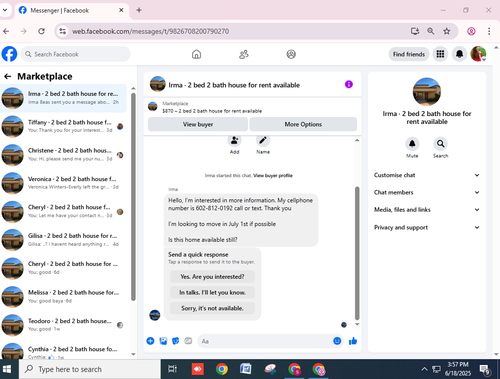This screenshot has height=379, width=500.
Task: Open the Tiffany conversation in the list
Action: click(63, 126)
